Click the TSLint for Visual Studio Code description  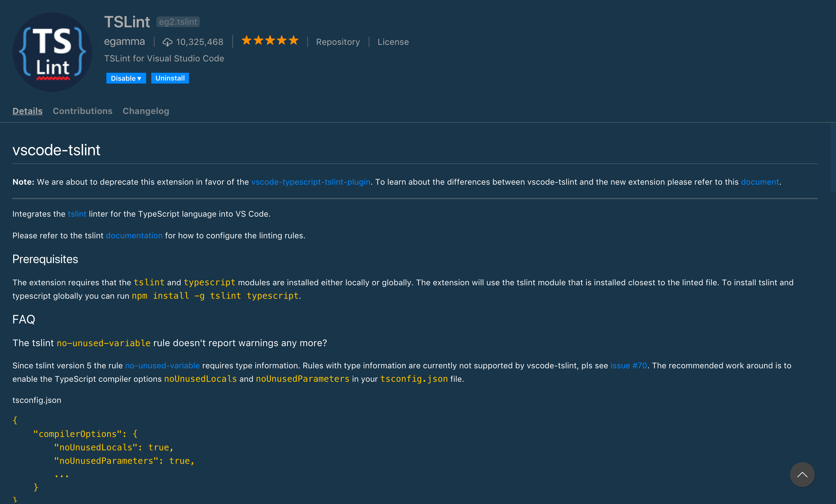coord(164,58)
